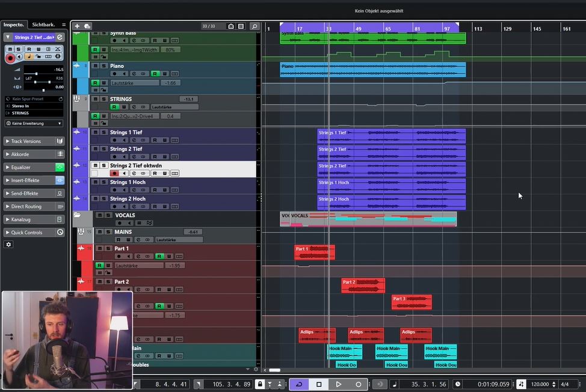This screenshot has width=586, height=392.
Task: Click lane display icon on Strings 2 Tief oktwdn
Action: click(x=174, y=173)
